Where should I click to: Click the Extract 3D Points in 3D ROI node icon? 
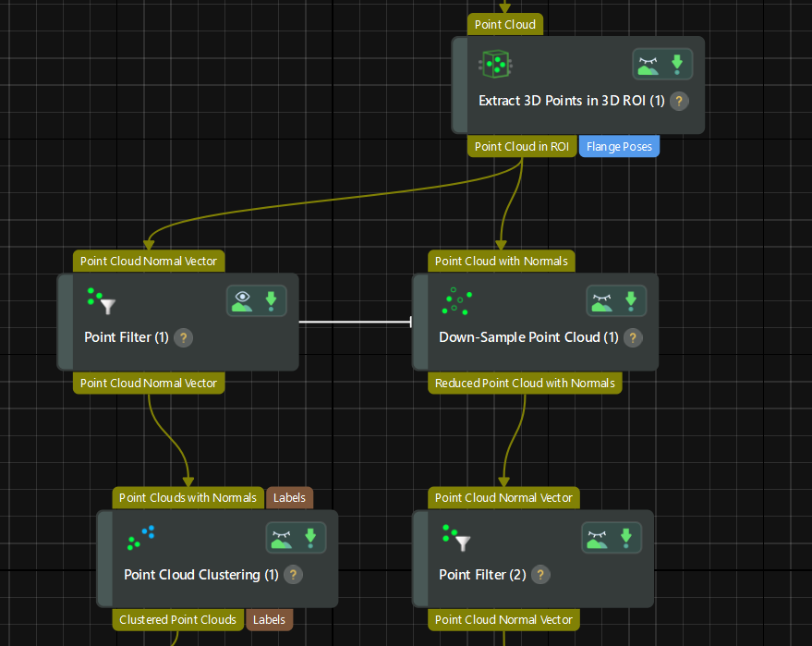pos(495,62)
